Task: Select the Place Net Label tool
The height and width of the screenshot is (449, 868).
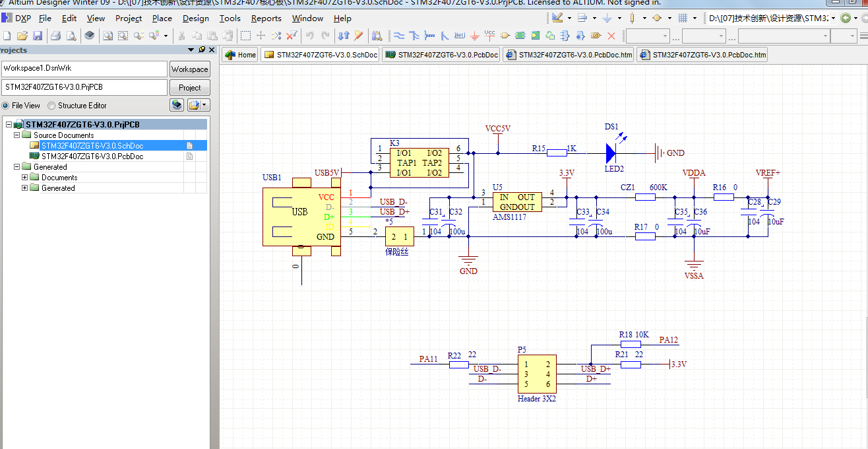Action: [x=460, y=35]
